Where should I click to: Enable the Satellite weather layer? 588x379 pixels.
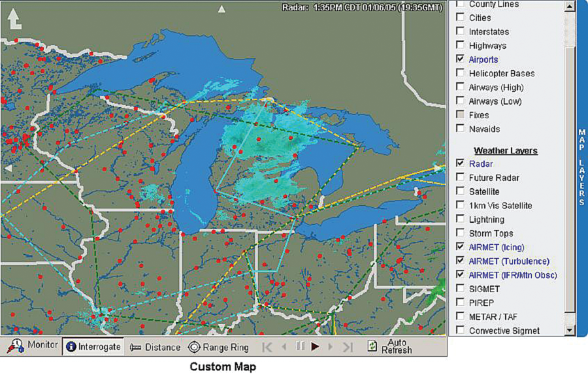(x=460, y=191)
